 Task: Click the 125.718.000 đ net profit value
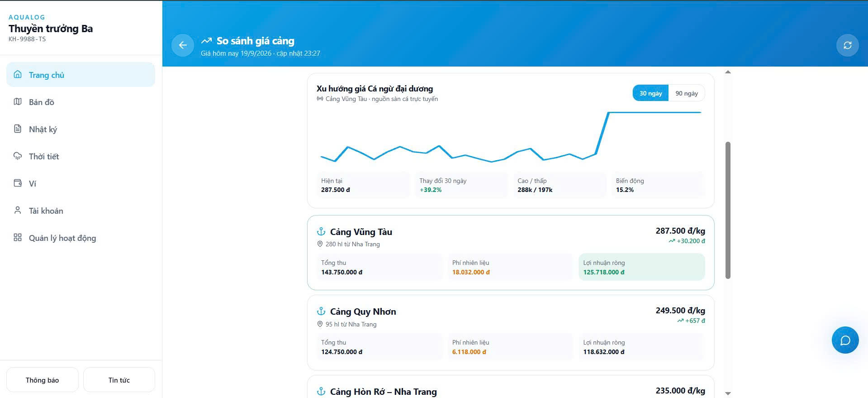pos(604,272)
